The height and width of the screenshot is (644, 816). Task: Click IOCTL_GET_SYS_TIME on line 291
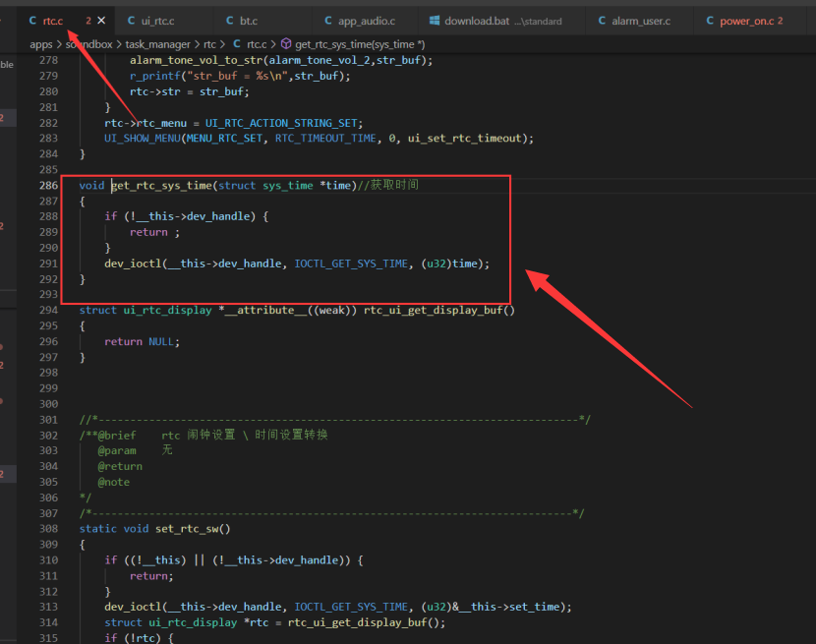click(x=351, y=263)
